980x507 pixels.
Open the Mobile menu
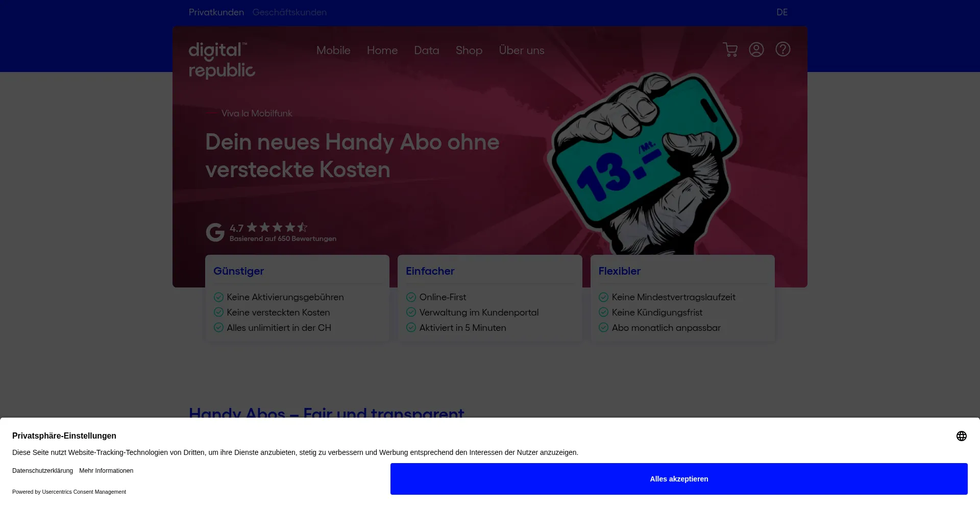pyautogui.click(x=333, y=51)
